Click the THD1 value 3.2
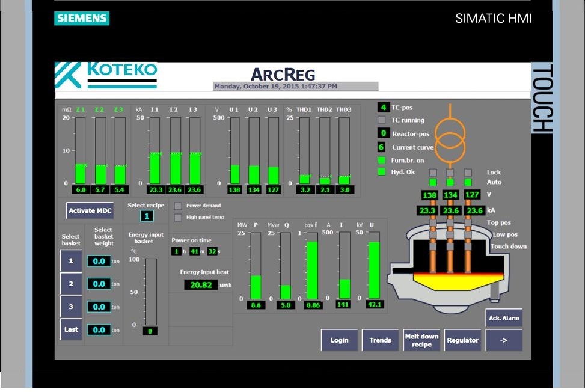 [305, 189]
